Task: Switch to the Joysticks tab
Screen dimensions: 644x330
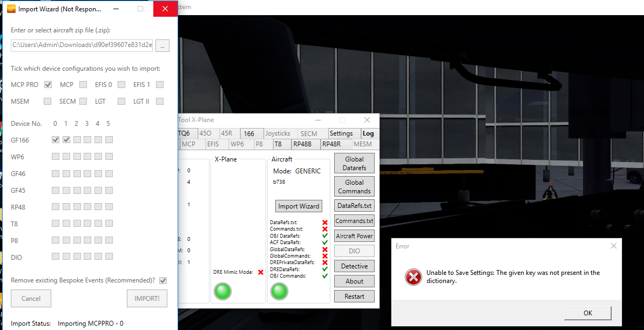Action: tap(277, 133)
